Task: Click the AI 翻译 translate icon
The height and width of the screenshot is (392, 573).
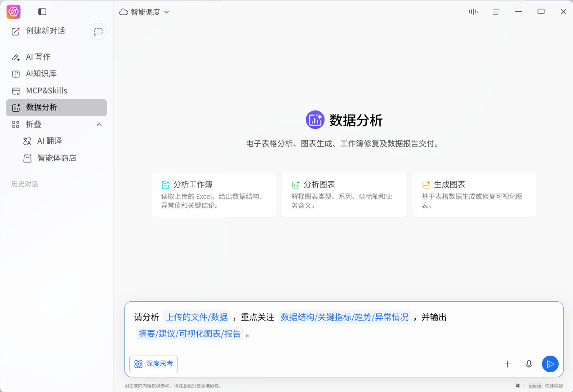Action: 27,141
